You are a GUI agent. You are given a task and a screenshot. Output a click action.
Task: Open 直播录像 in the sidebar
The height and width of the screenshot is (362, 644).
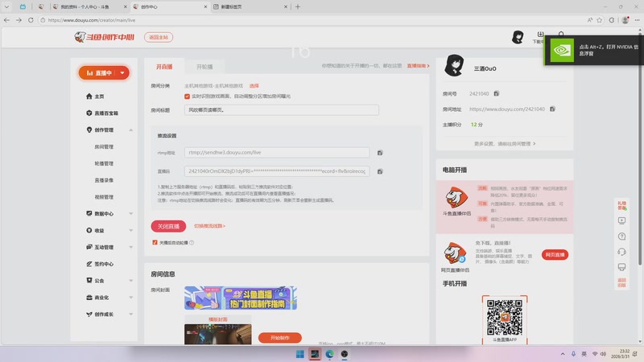click(x=104, y=180)
